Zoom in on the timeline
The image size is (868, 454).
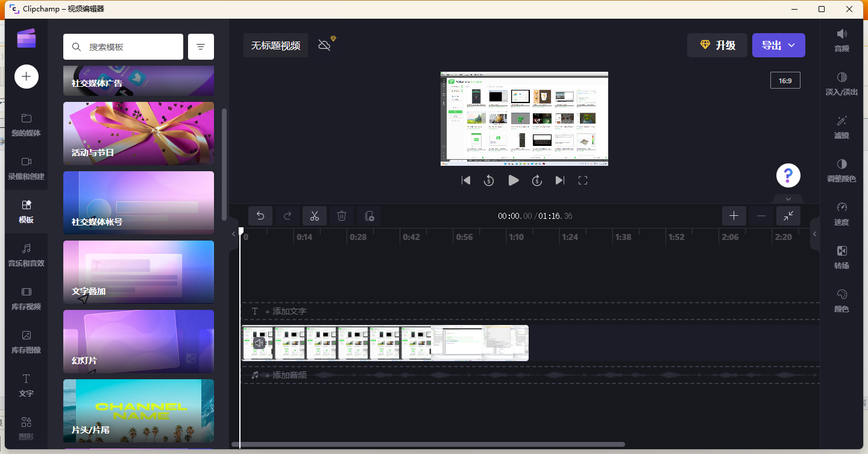pyautogui.click(x=734, y=216)
